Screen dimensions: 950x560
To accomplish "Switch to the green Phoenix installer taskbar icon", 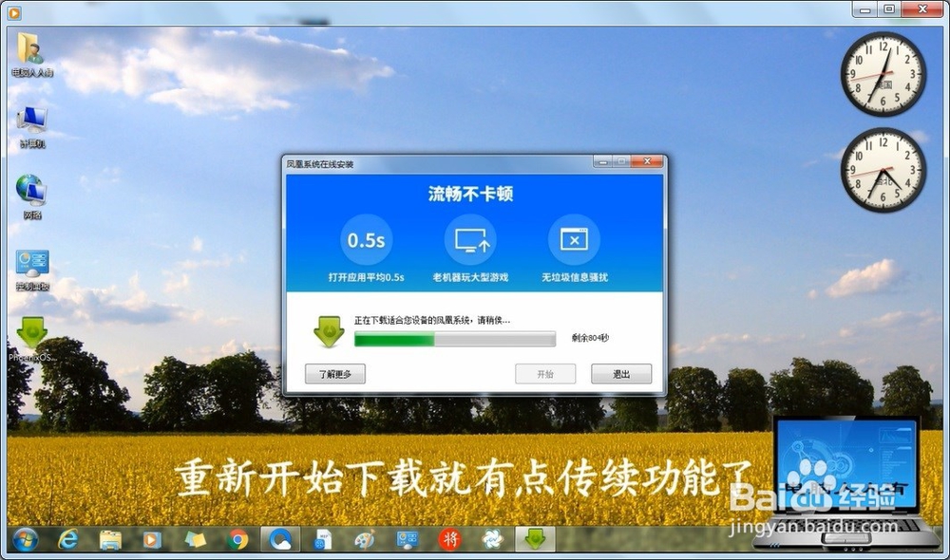I will tap(535, 539).
